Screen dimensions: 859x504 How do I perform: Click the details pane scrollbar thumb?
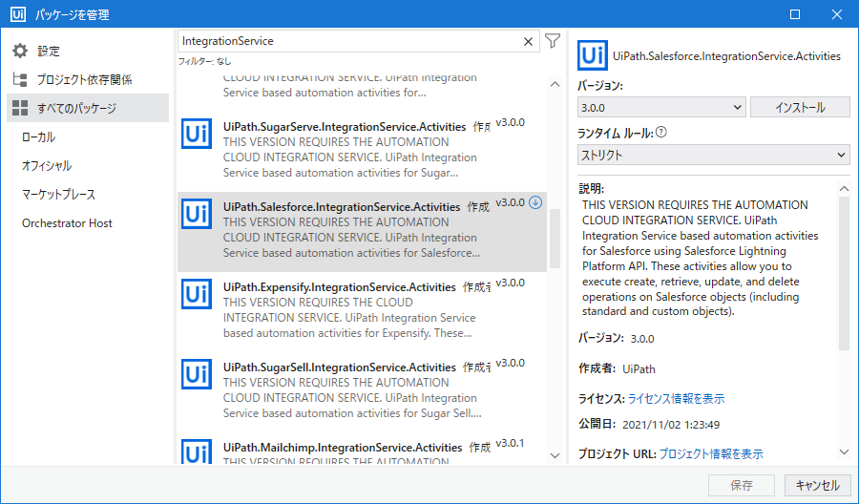pos(845,274)
